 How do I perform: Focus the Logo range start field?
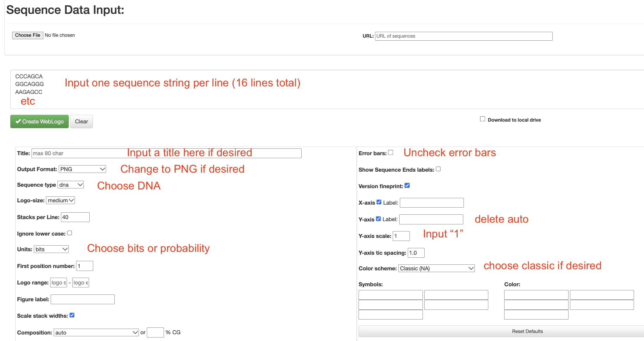(x=58, y=283)
